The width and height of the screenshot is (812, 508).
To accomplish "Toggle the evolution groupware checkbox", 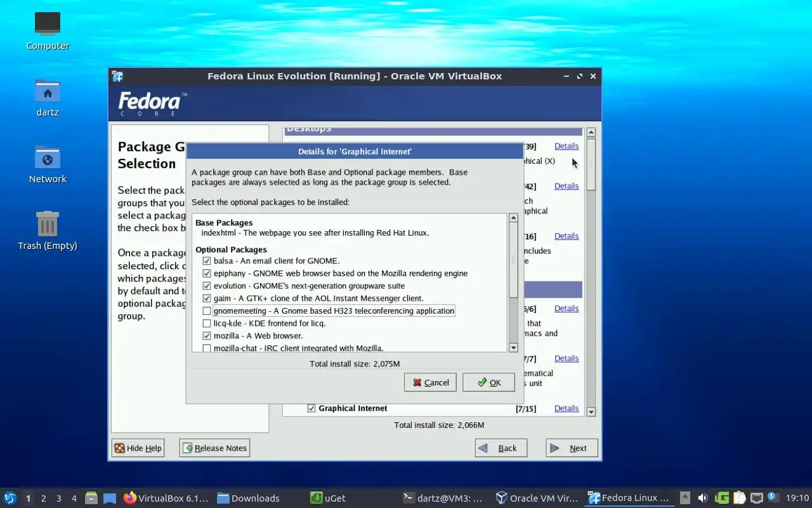I will [207, 286].
